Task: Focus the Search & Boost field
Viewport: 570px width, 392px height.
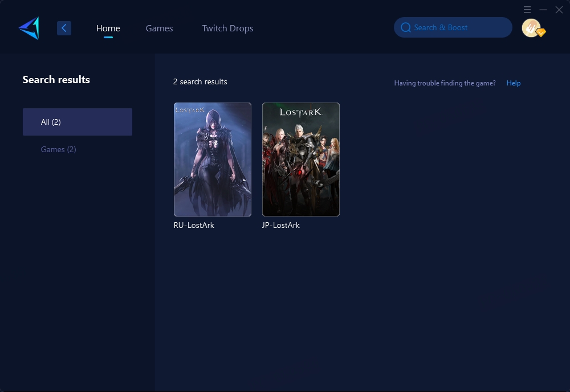Action: coord(453,27)
